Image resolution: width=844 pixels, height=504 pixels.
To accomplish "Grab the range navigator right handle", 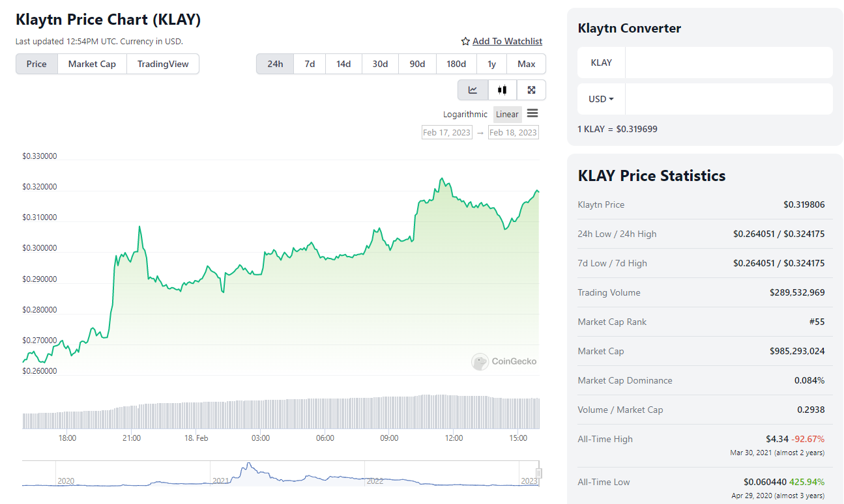I will pyautogui.click(x=539, y=473).
